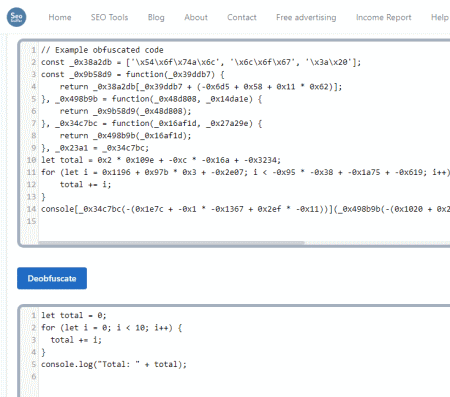Open the SEO Tools menu item
The width and height of the screenshot is (450, 397).
click(109, 17)
